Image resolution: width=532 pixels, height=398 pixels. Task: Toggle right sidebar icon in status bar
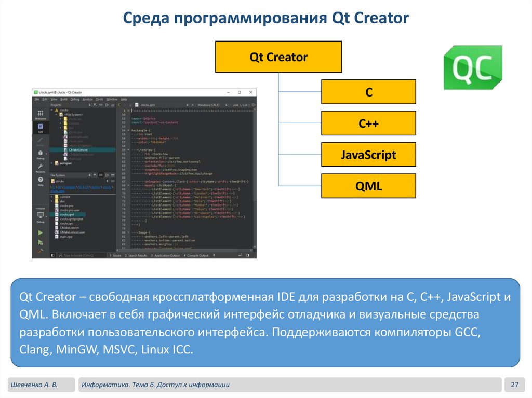248,255
